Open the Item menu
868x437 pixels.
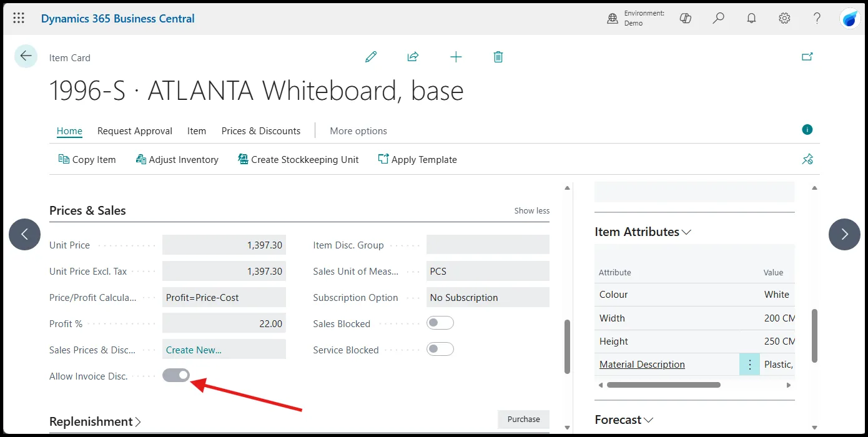(197, 130)
